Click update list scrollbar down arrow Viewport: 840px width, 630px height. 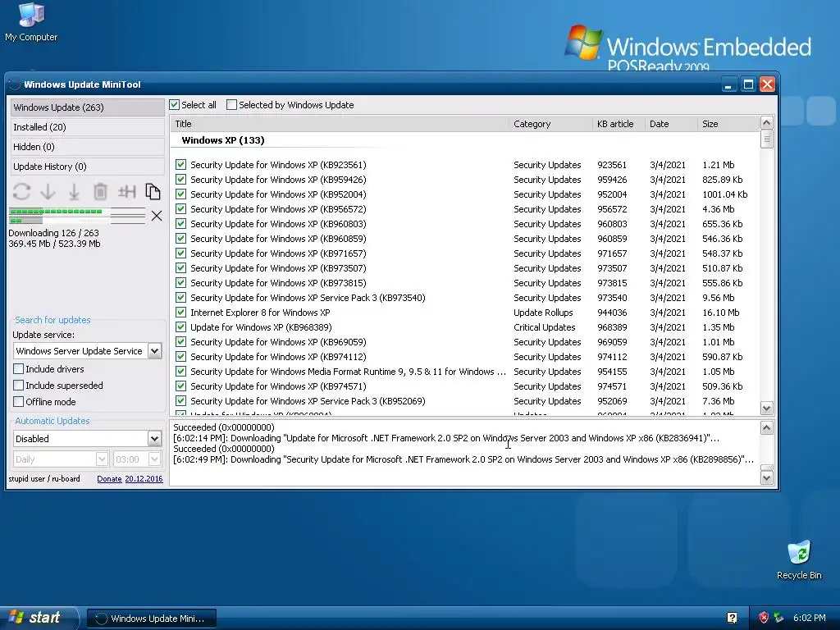(x=767, y=409)
